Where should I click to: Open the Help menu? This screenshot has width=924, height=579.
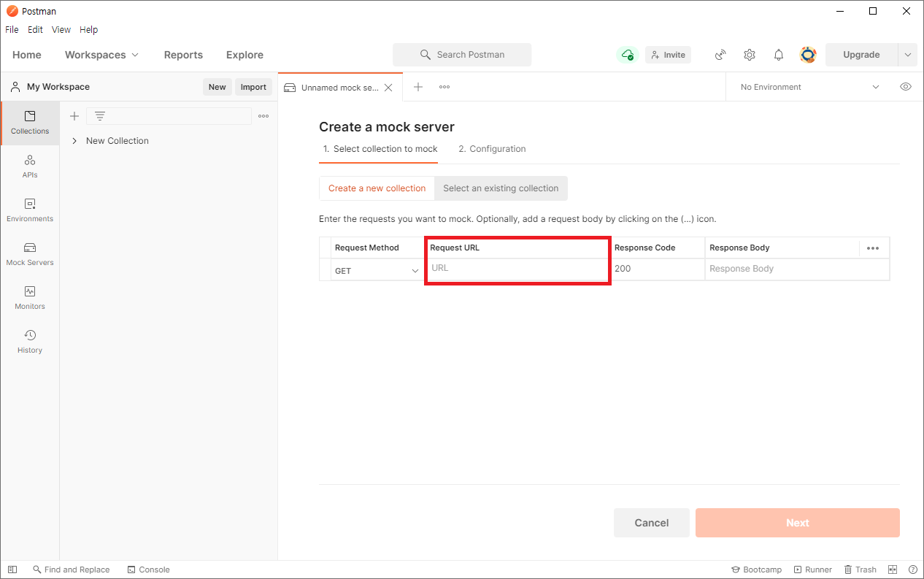point(88,30)
